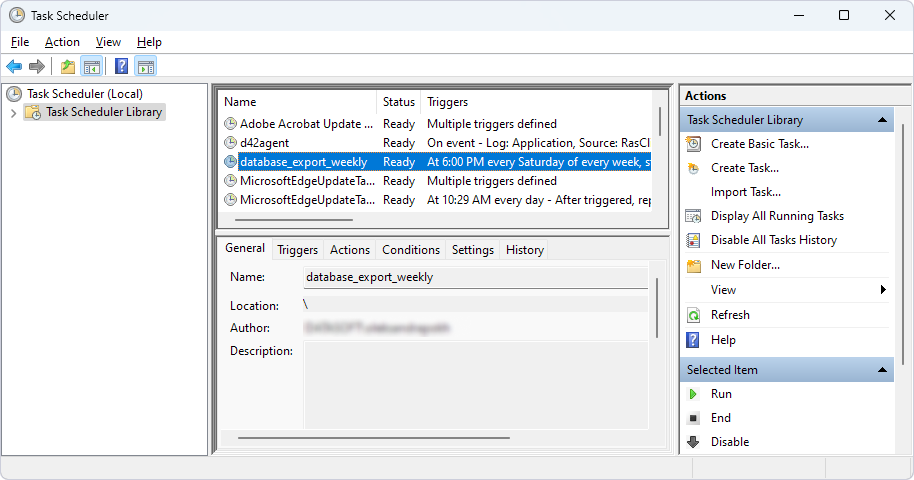Viewport: 914px width, 480px height.
Task: Switch to the Triggers tab
Action: point(297,250)
